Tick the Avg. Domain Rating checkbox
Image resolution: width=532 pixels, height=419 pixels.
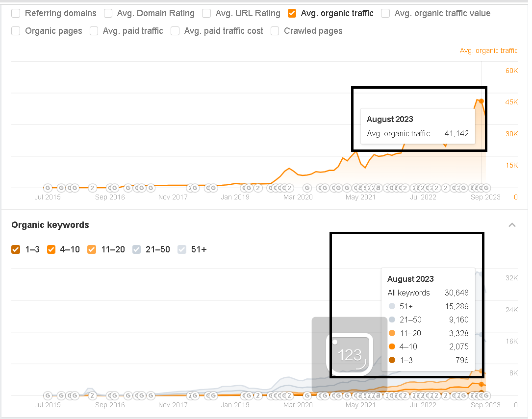point(108,13)
